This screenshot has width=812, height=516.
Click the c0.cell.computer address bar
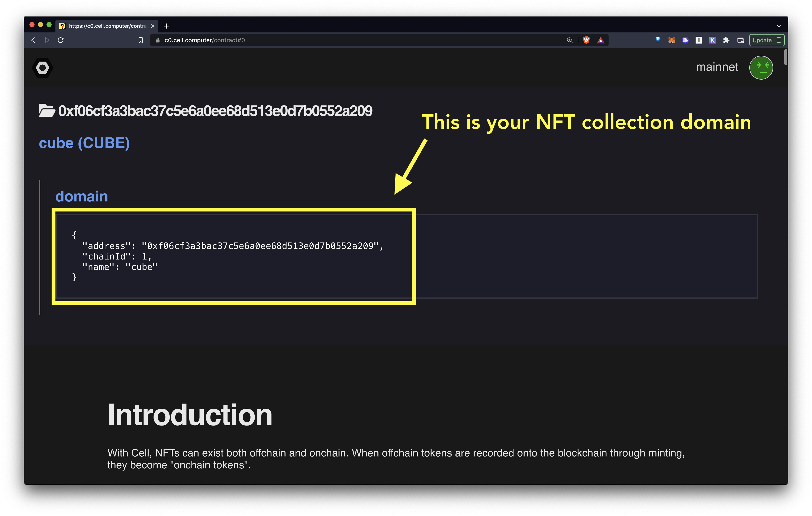337,40
